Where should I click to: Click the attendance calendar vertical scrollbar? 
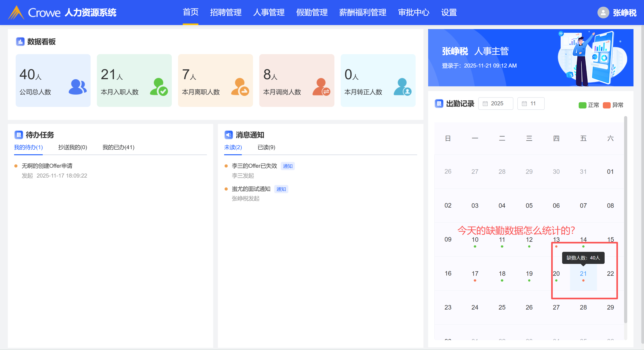pyautogui.click(x=625, y=220)
